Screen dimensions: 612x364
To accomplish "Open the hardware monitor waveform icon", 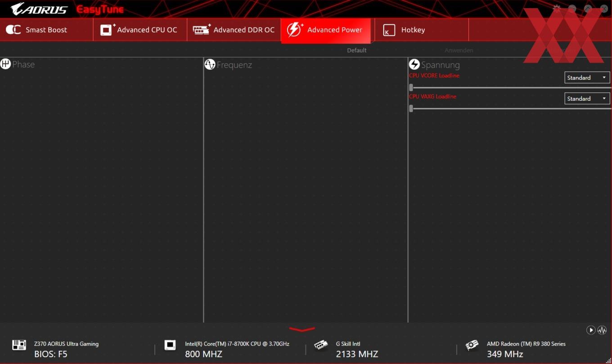I will [602, 330].
